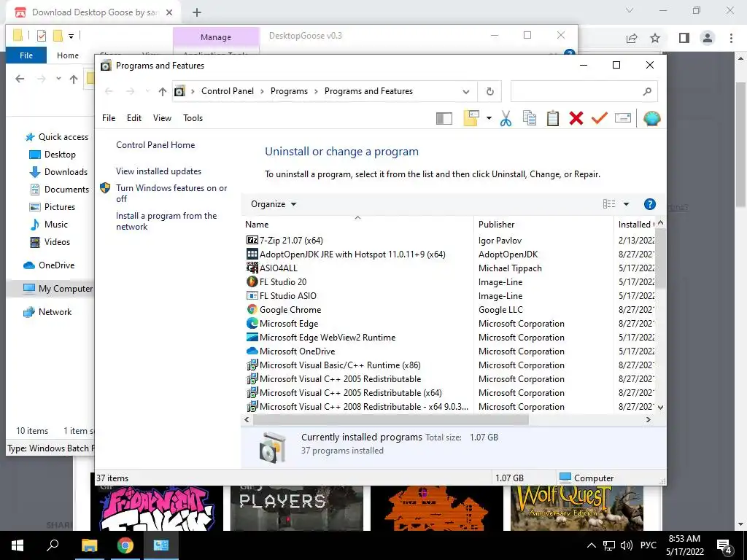Select the FL Studio 20 fruit icon
This screenshot has height=560, width=747.
point(252,282)
